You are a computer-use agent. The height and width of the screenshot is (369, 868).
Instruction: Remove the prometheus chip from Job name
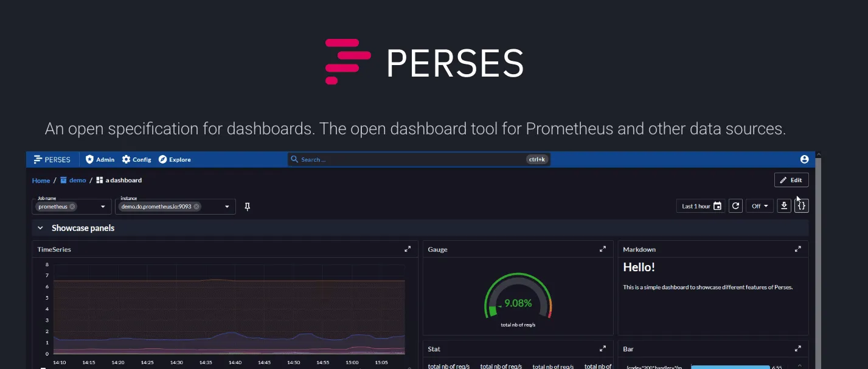tap(72, 207)
